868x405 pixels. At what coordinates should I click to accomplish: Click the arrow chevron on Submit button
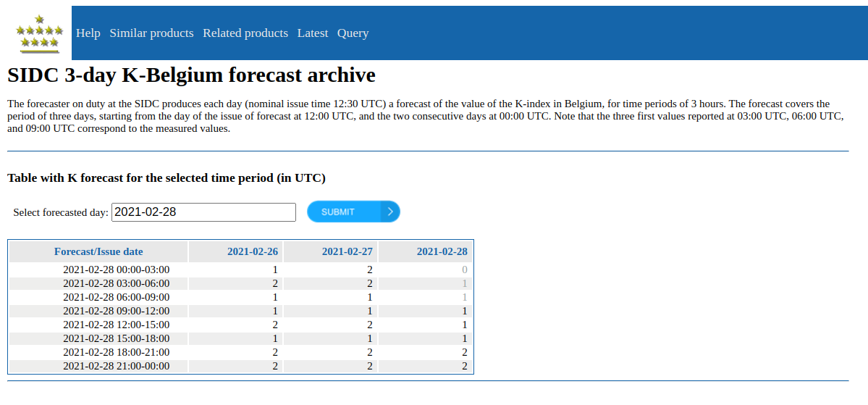pyautogui.click(x=389, y=212)
